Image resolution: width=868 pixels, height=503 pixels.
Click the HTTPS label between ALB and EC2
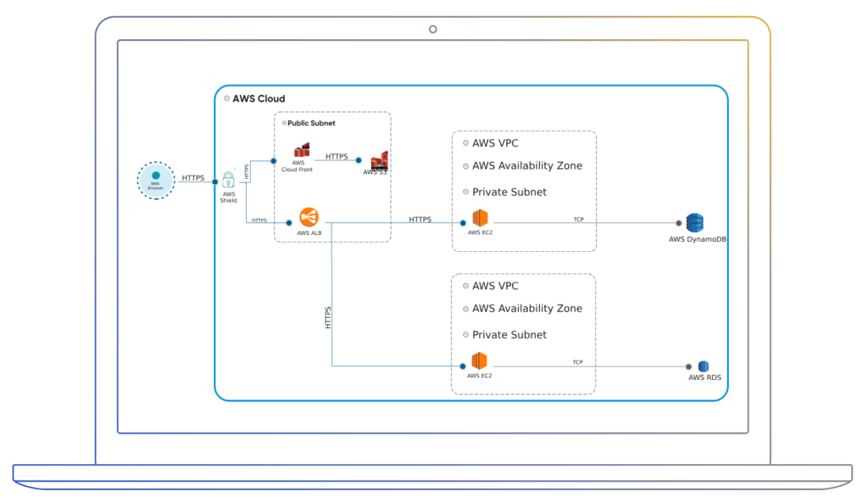pos(420,220)
